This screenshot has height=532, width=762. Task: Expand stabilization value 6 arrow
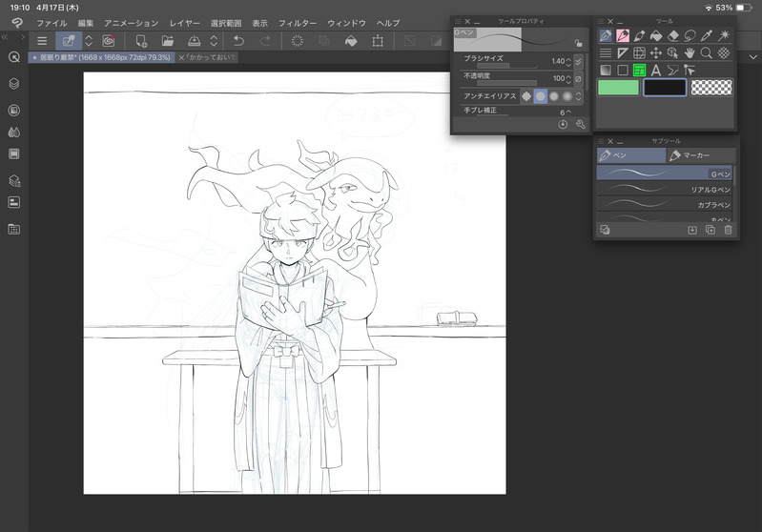click(568, 112)
